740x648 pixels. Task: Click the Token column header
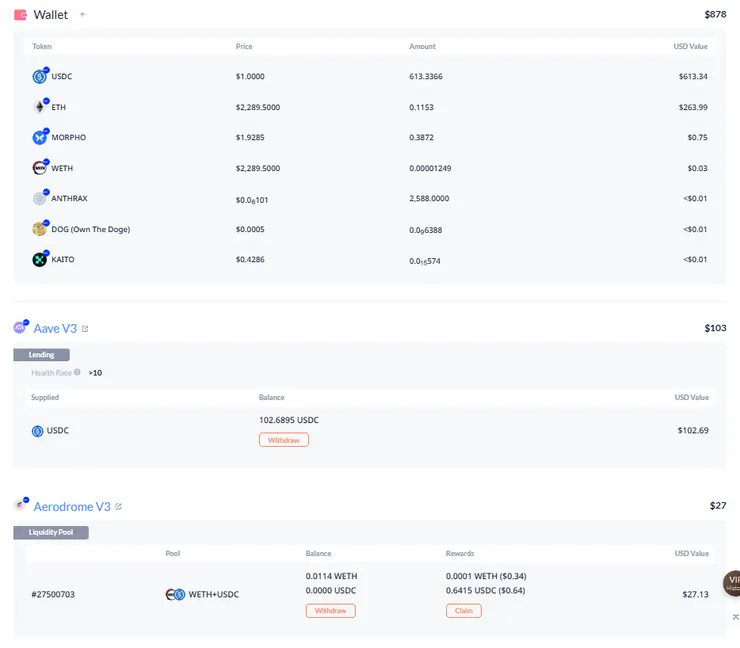tap(42, 46)
